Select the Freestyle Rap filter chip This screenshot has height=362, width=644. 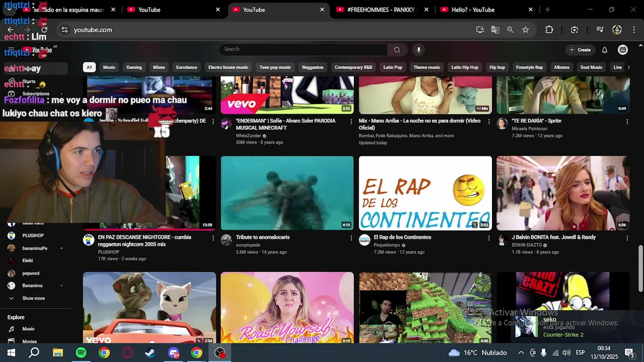pyautogui.click(x=529, y=67)
